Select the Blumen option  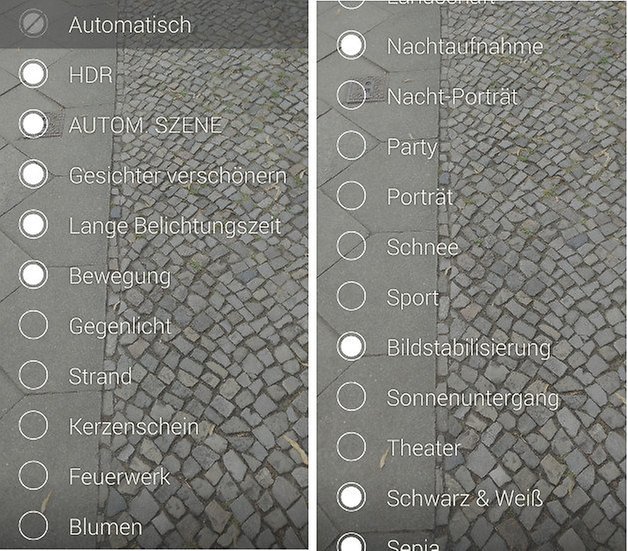[x=154, y=526]
